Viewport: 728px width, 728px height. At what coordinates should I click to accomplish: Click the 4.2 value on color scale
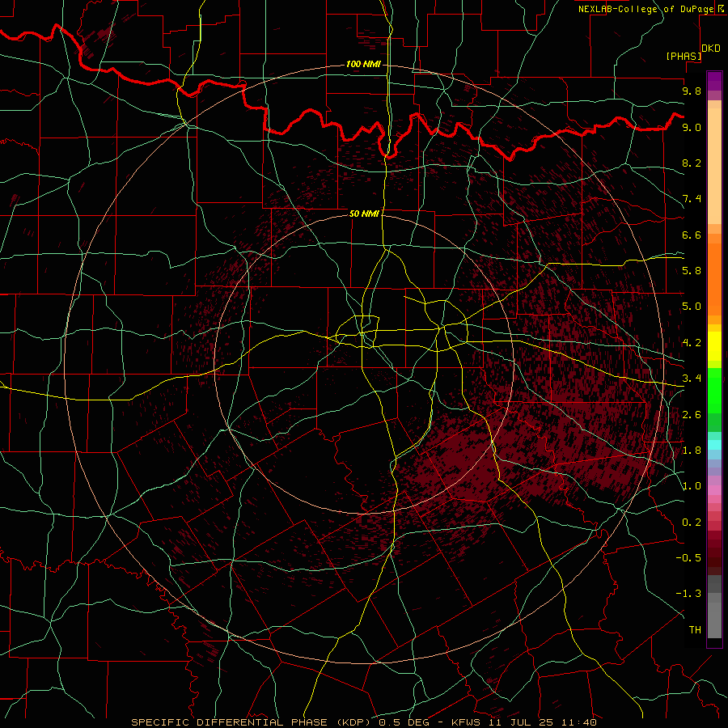point(692,343)
